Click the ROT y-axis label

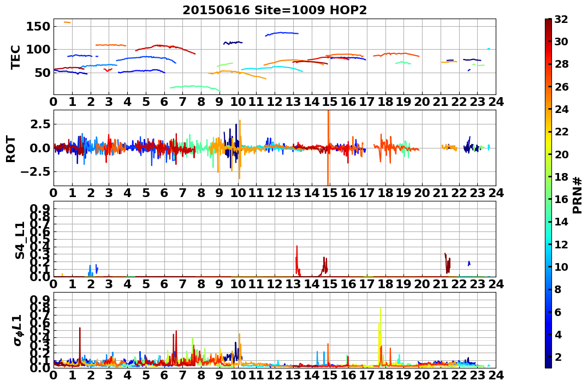point(11,149)
